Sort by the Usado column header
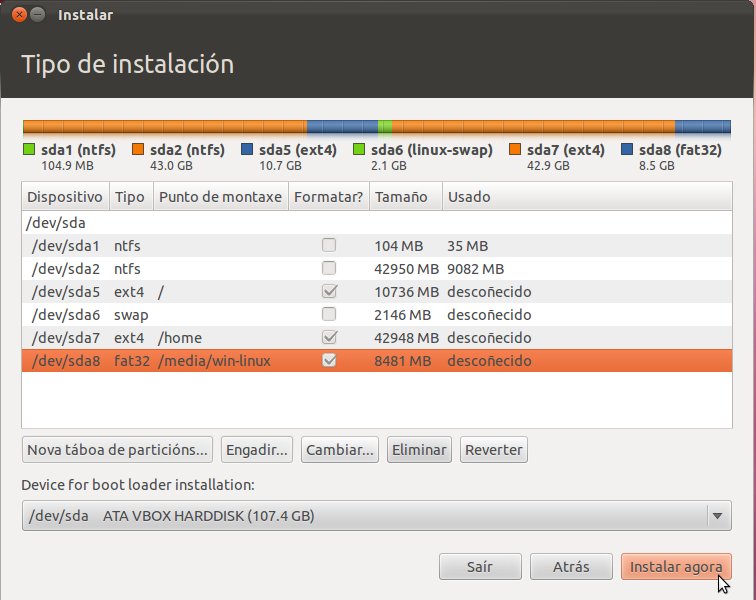 click(587, 196)
